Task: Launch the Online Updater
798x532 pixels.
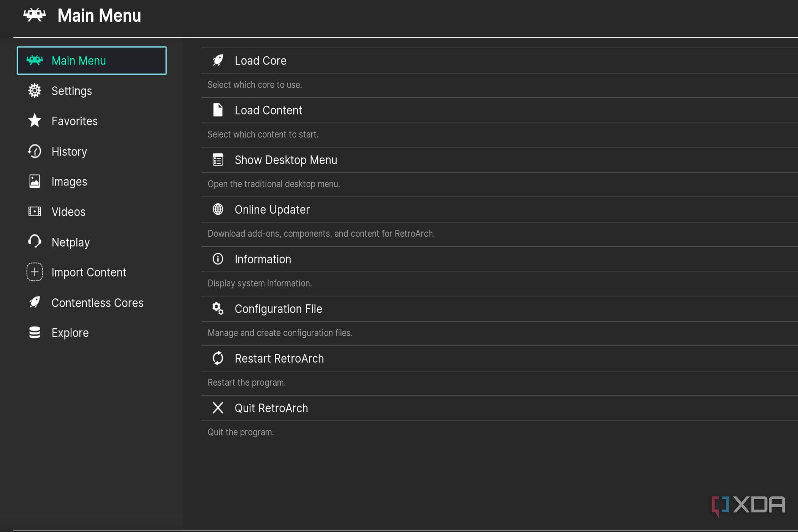Action: (499, 209)
